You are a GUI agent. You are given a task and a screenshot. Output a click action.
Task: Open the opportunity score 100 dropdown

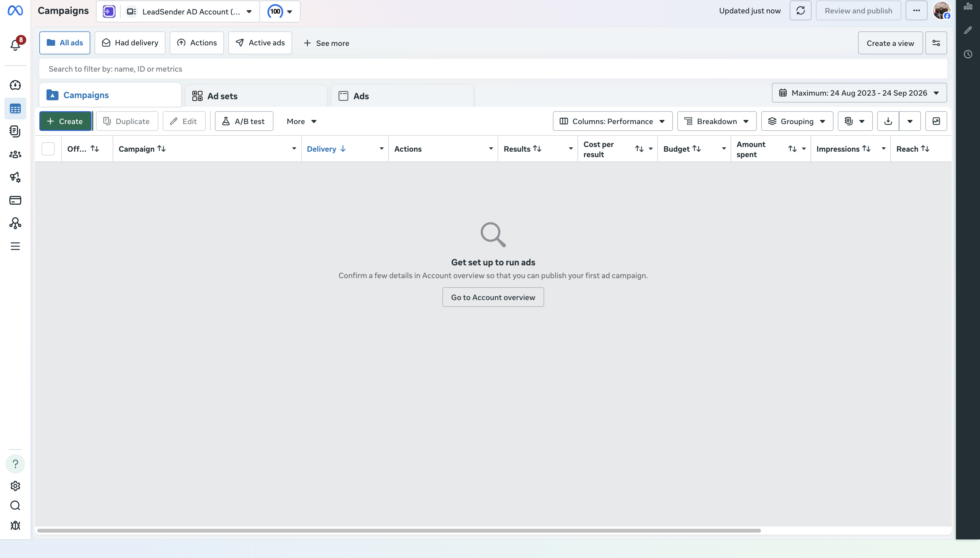(x=280, y=11)
